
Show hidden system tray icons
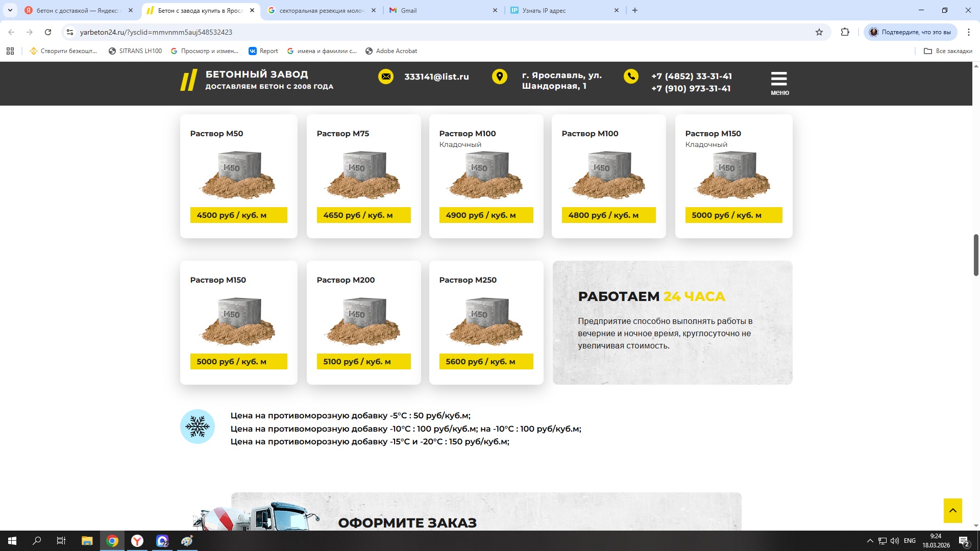(x=870, y=541)
